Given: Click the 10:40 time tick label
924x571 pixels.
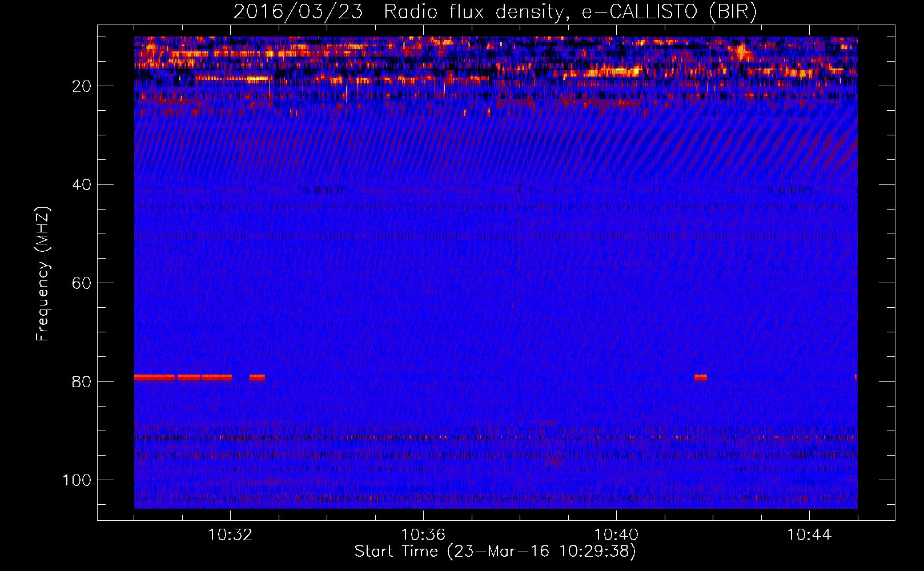Looking at the screenshot, I should [x=616, y=535].
